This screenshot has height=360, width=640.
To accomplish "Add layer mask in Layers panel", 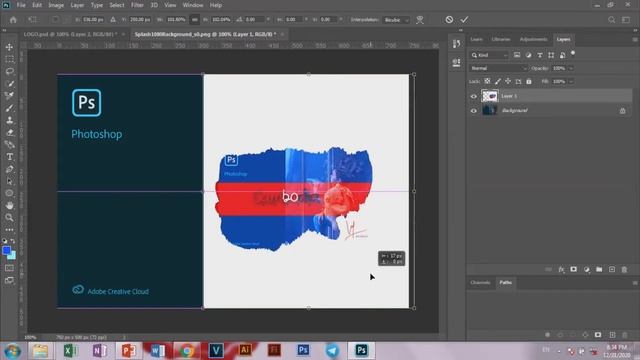I will [573, 269].
